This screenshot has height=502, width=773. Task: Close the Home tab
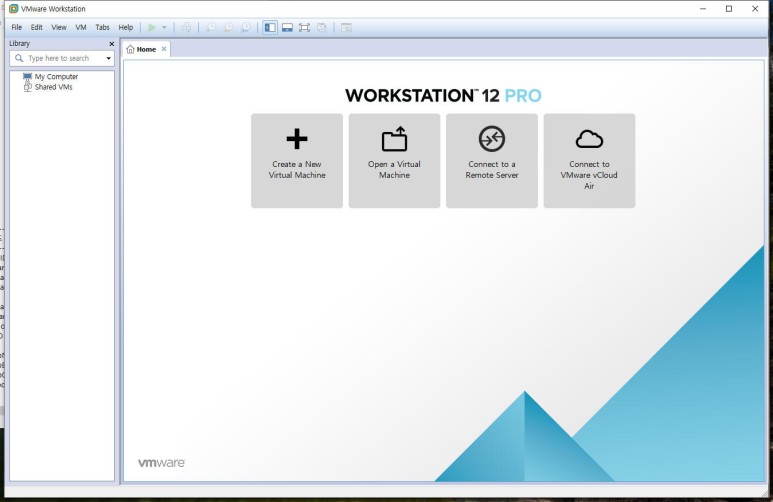[164, 49]
